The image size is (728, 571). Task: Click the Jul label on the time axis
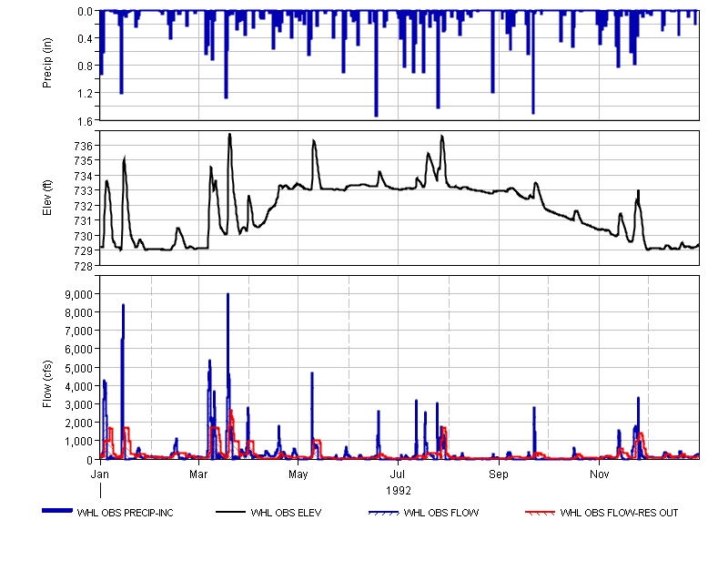click(x=398, y=475)
